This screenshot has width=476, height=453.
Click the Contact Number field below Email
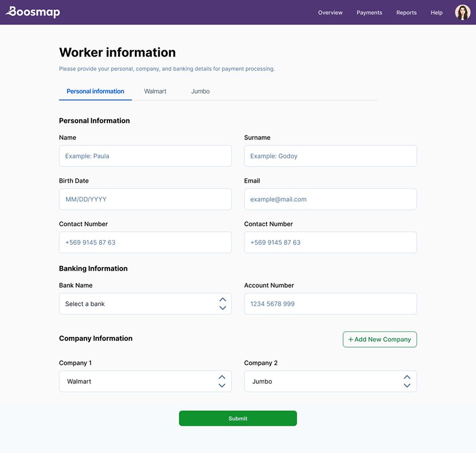point(330,242)
